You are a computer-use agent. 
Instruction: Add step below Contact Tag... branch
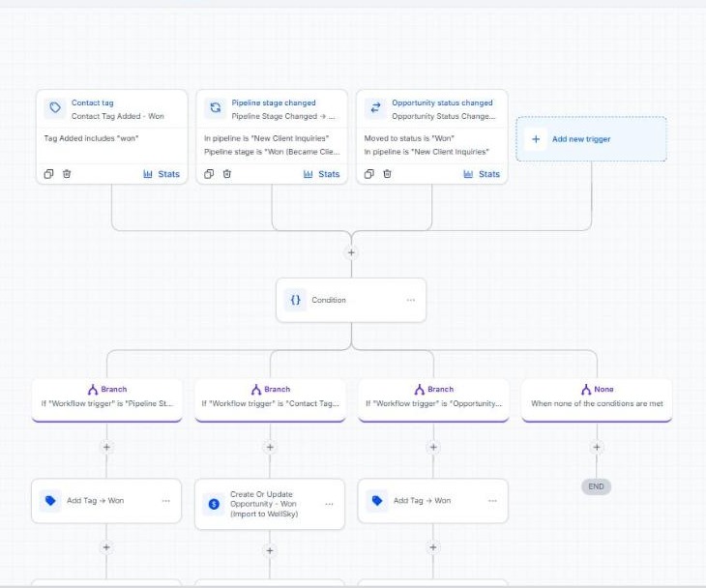[x=270, y=447]
